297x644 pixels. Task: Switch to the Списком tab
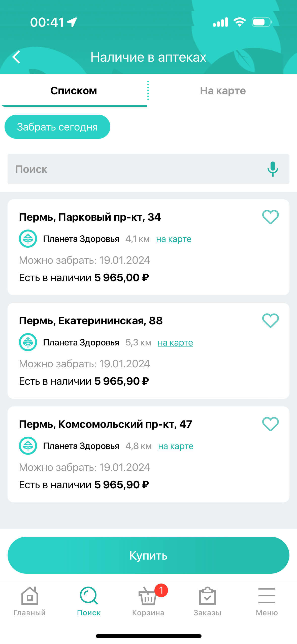(74, 91)
